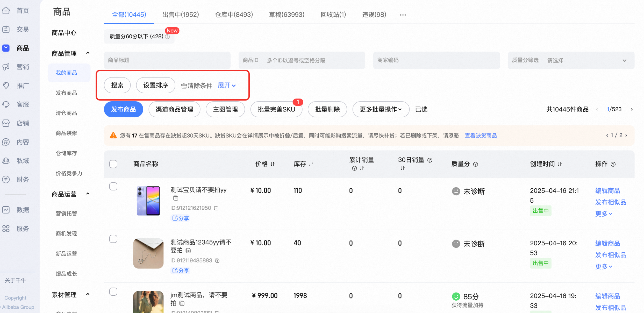
Task: Click the 设置排序 button
Action: pos(156,85)
